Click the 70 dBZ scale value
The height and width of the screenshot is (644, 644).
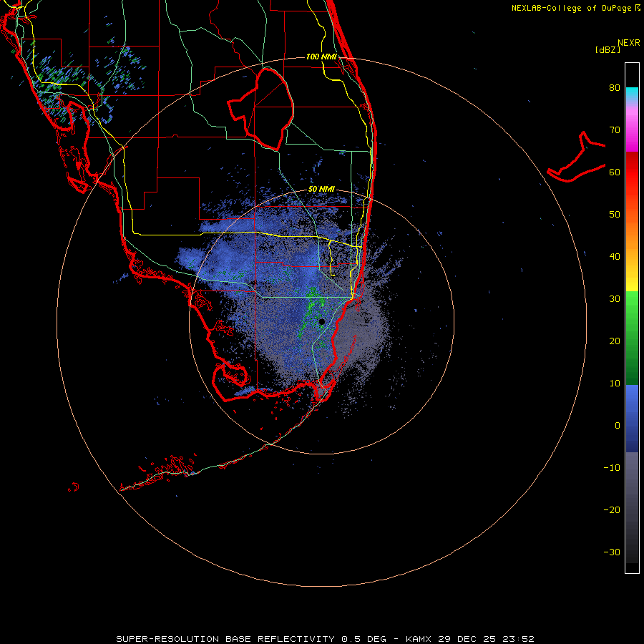tap(615, 130)
